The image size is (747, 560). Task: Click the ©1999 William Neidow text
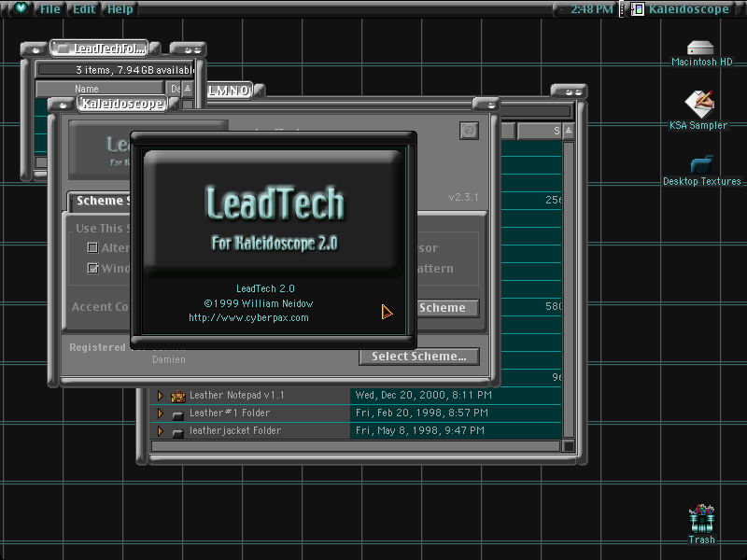(259, 303)
